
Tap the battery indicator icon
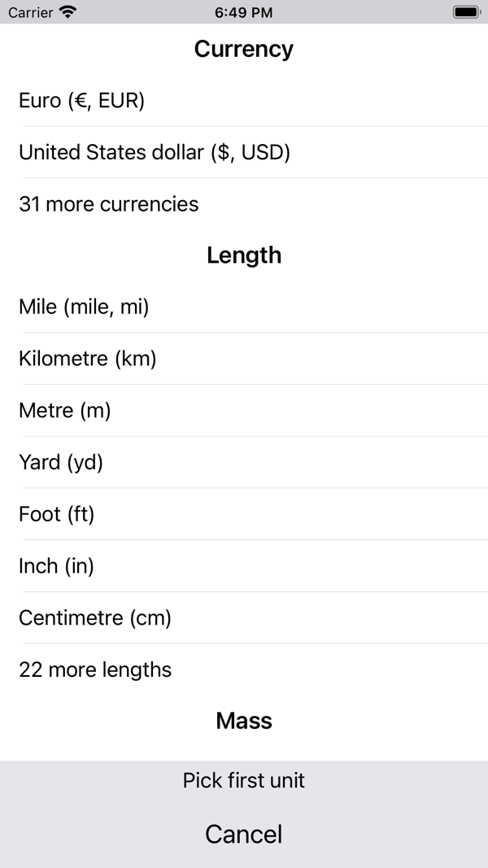click(466, 12)
